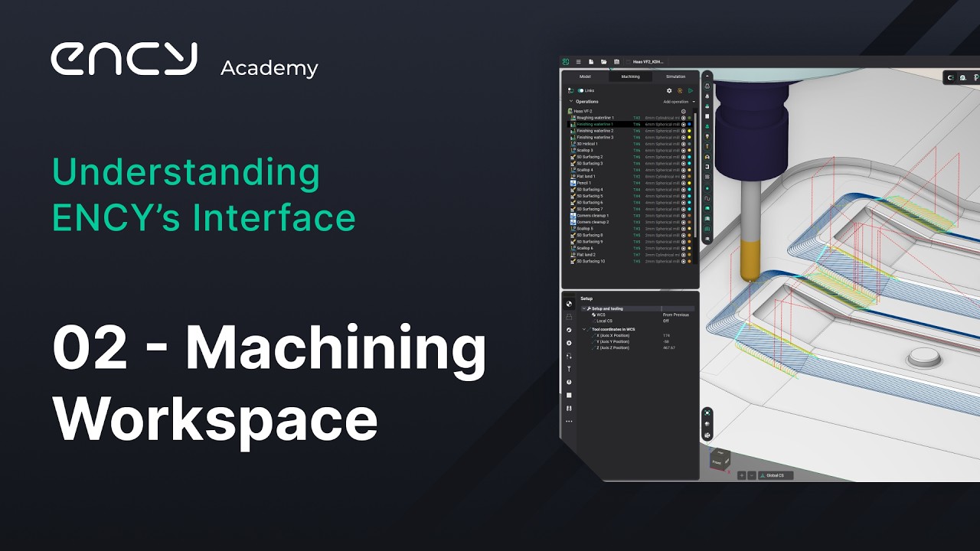This screenshot has height=551, width=980.
Task: Open gear parameters icon in properties sidebar
Action: click(569, 343)
